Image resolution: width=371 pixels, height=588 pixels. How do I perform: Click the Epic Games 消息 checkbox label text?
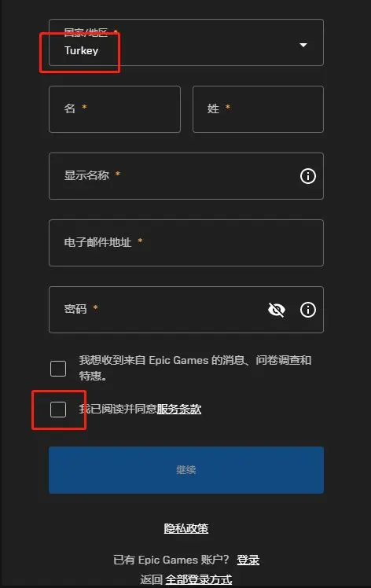tap(195, 368)
